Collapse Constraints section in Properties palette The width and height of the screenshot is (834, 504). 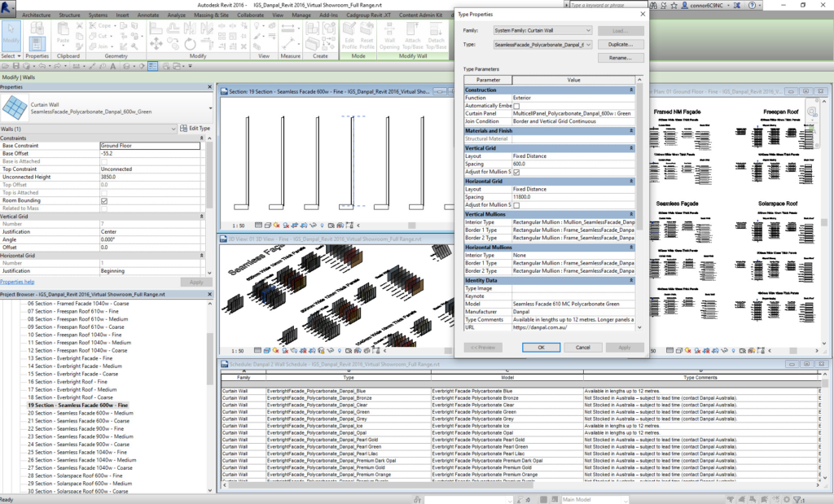coord(202,138)
